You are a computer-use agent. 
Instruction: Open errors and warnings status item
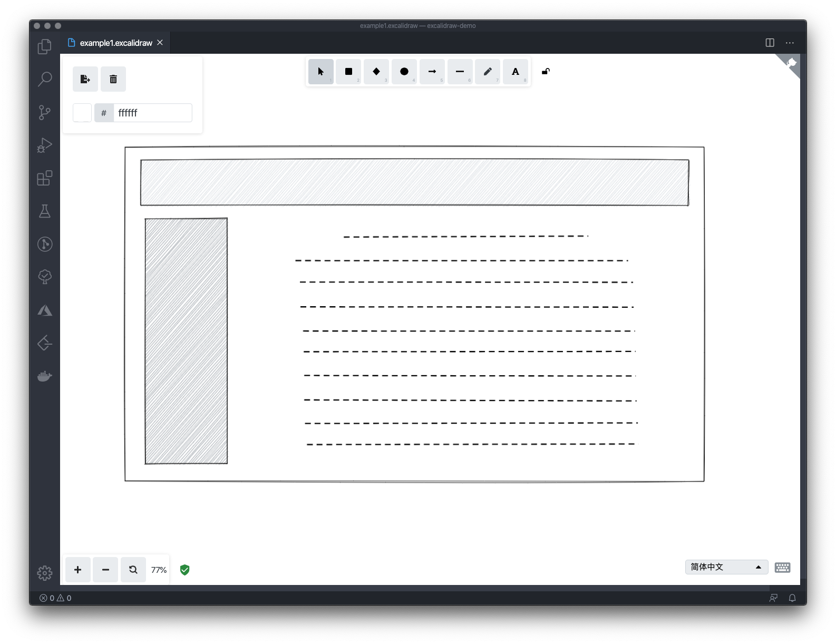(55, 598)
